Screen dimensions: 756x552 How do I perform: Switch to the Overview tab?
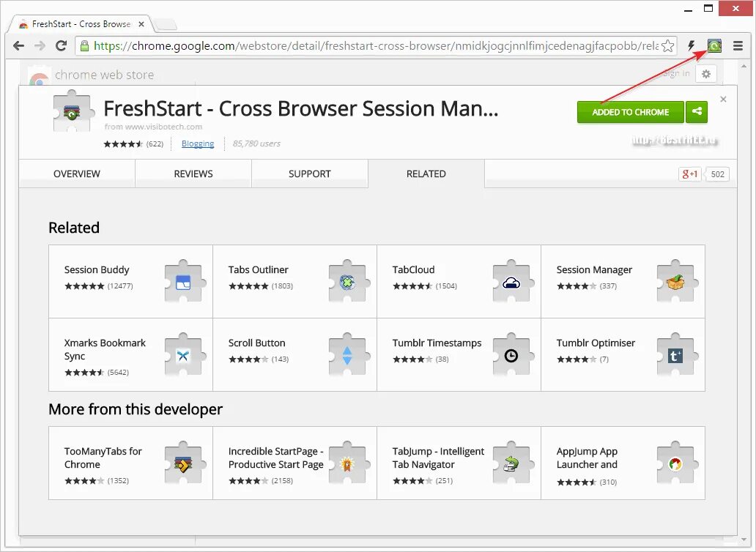tap(77, 174)
